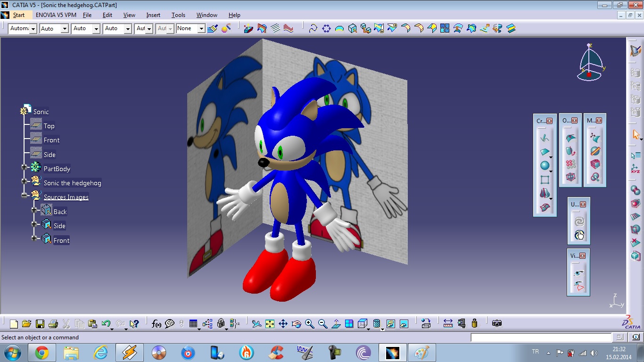Click the Zoom In magnifier
Viewport: 644px width, 362px height.
(309, 324)
